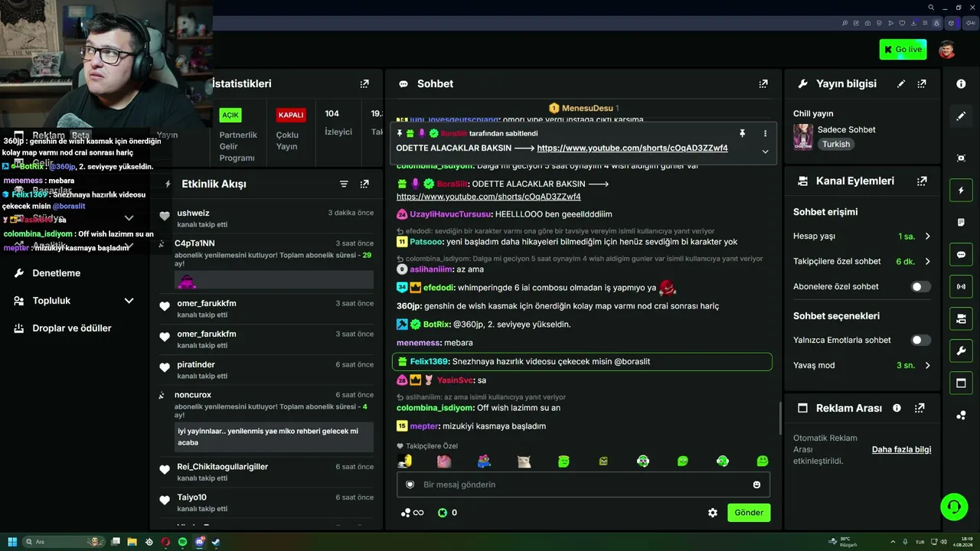Click the noncurox subscription event
The width and height of the screenshot is (980, 551).
point(266,421)
